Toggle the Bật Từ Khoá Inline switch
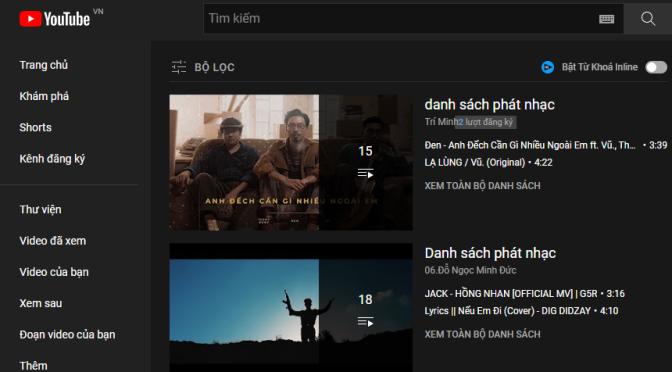The height and width of the screenshot is (372, 672). 656,67
